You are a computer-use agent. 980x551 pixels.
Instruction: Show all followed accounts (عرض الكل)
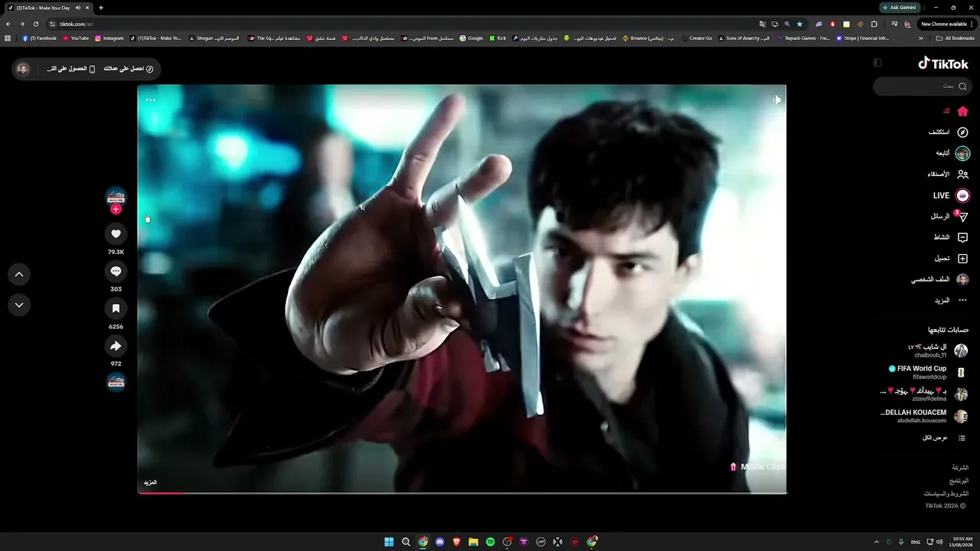944,439
